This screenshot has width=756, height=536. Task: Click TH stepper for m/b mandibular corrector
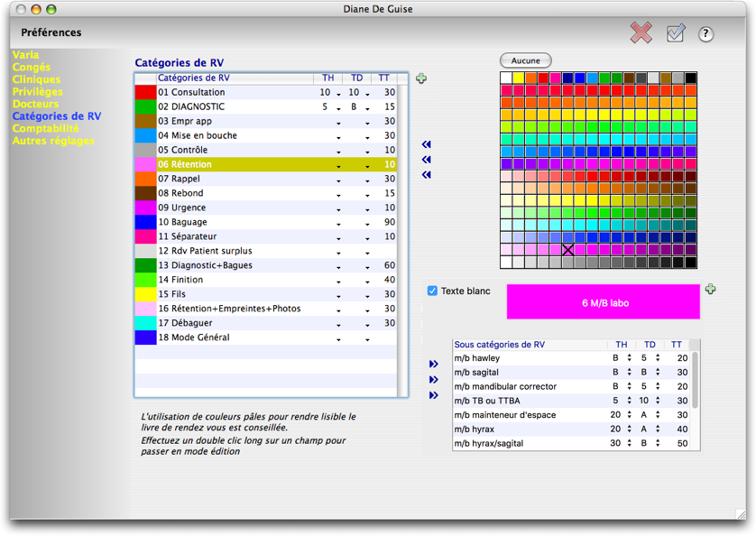coord(629,386)
